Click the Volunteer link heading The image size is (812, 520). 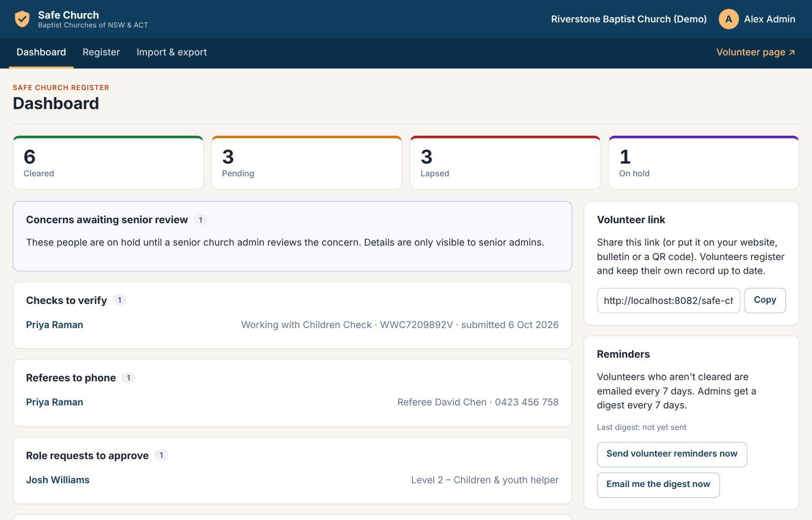coord(631,220)
